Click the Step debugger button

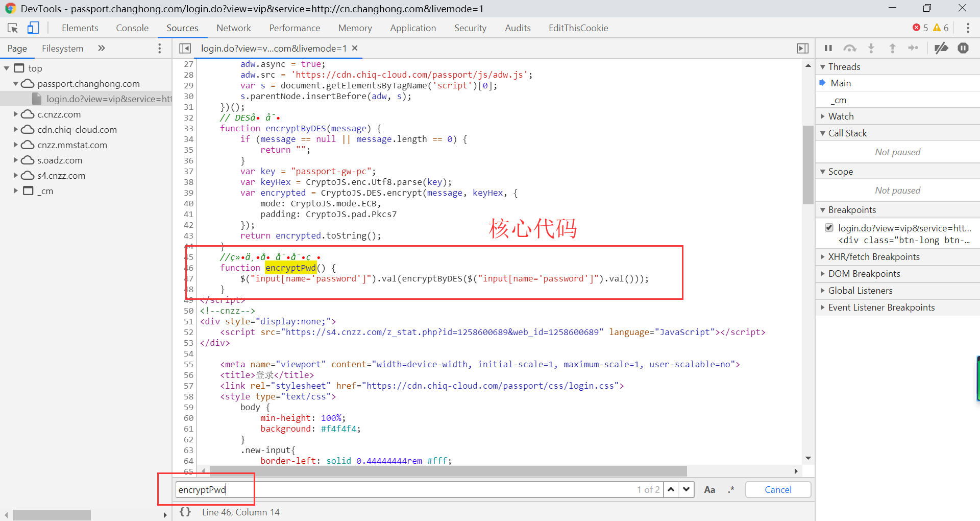(913, 48)
